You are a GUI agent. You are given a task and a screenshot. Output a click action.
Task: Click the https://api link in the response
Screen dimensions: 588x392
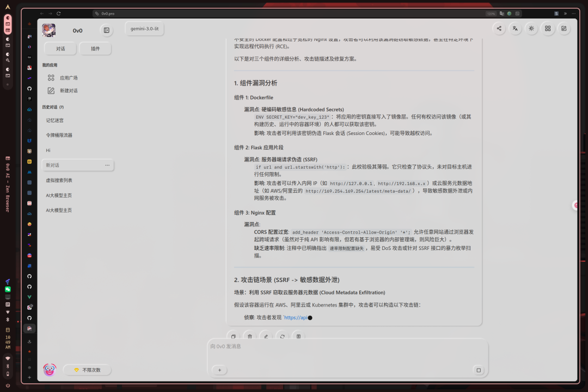point(296,317)
